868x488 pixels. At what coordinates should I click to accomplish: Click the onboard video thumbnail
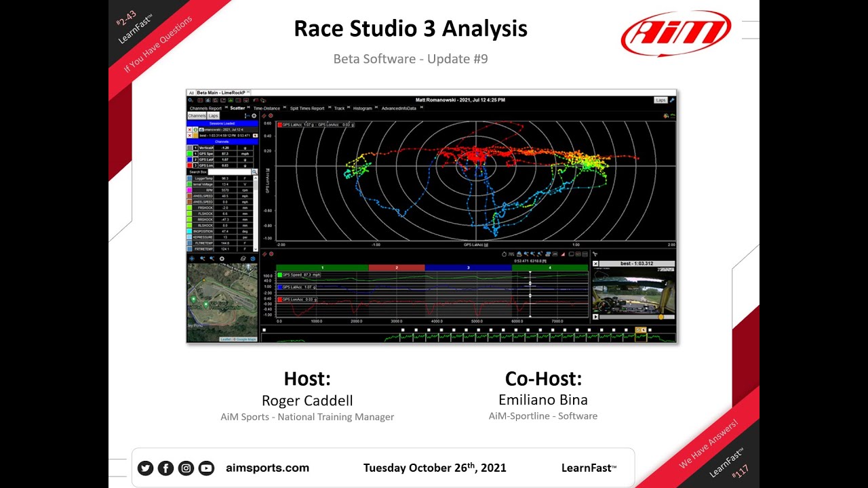(633, 290)
